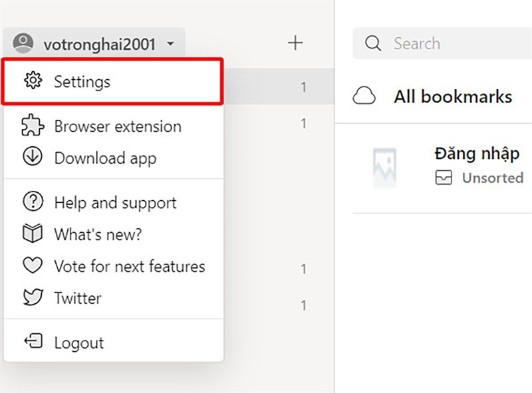Screen dimensions: 532x393
Task: Open What's new via the book icon
Action: (33, 234)
